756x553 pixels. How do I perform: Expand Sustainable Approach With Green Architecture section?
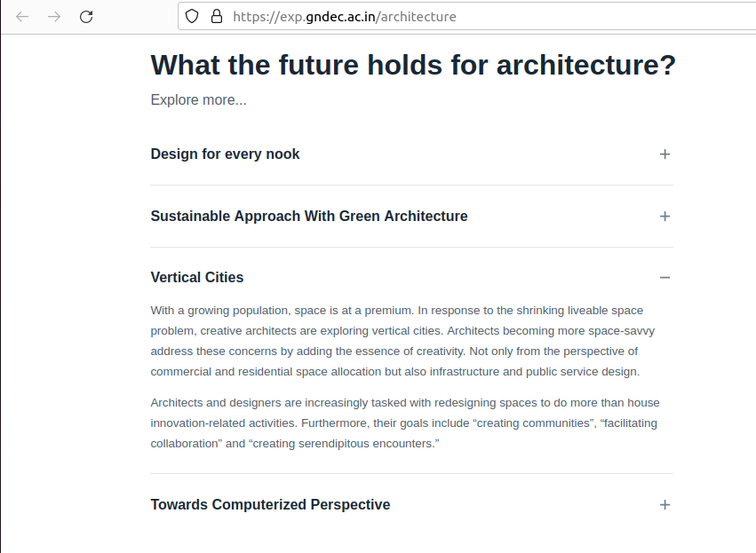(309, 217)
